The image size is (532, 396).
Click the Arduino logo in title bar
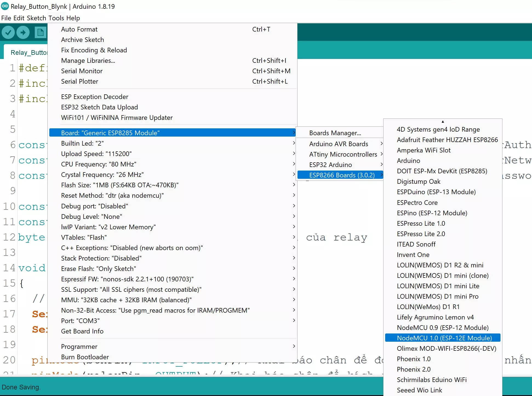[5, 6]
